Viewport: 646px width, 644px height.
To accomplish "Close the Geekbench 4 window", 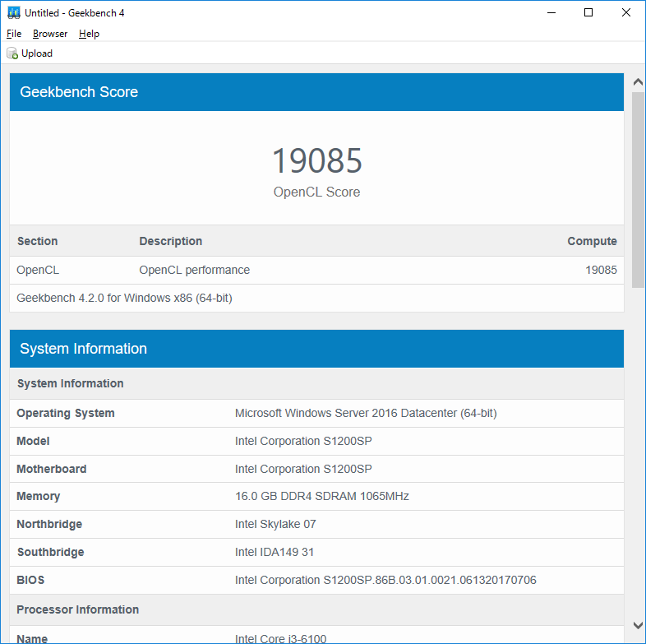I will coord(625,13).
